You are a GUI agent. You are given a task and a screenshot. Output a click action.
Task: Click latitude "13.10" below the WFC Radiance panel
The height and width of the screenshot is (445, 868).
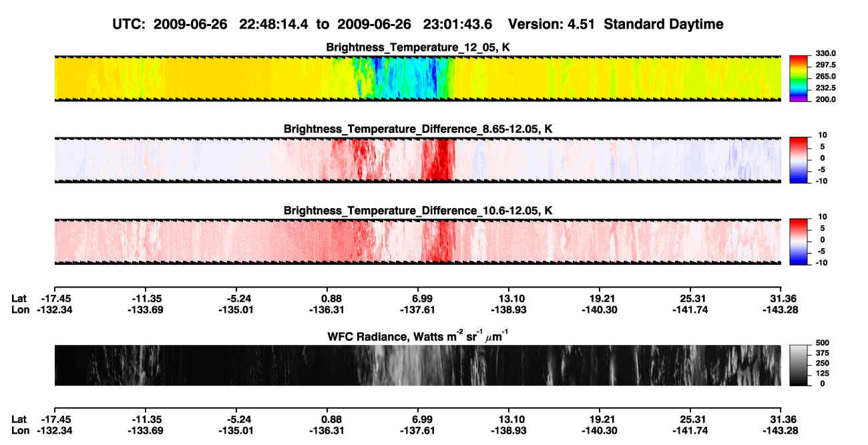coord(509,419)
